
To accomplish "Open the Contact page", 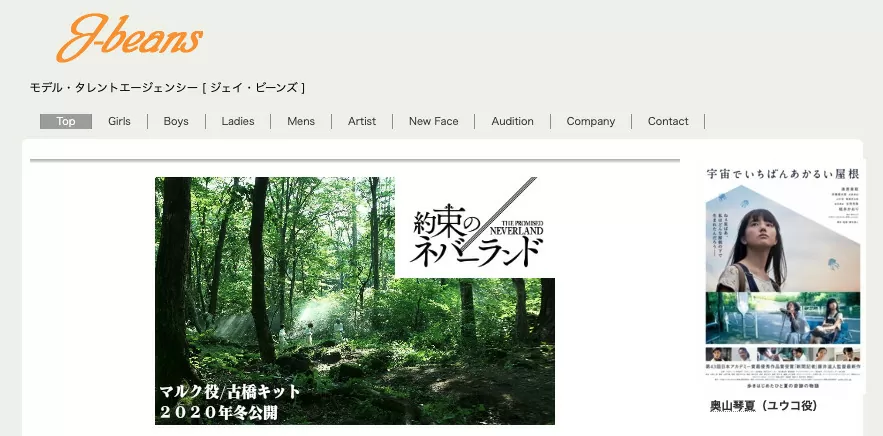I will [668, 121].
